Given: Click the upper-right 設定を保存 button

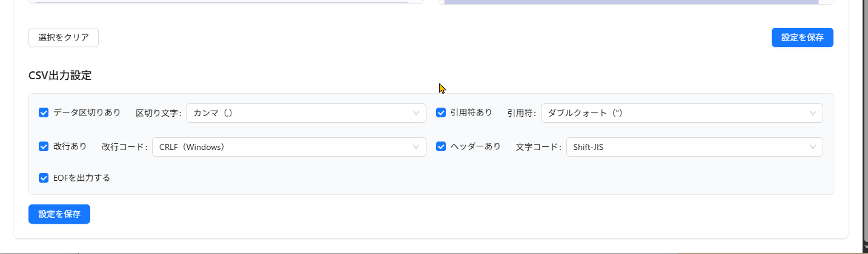Looking at the screenshot, I should [802, 37].
